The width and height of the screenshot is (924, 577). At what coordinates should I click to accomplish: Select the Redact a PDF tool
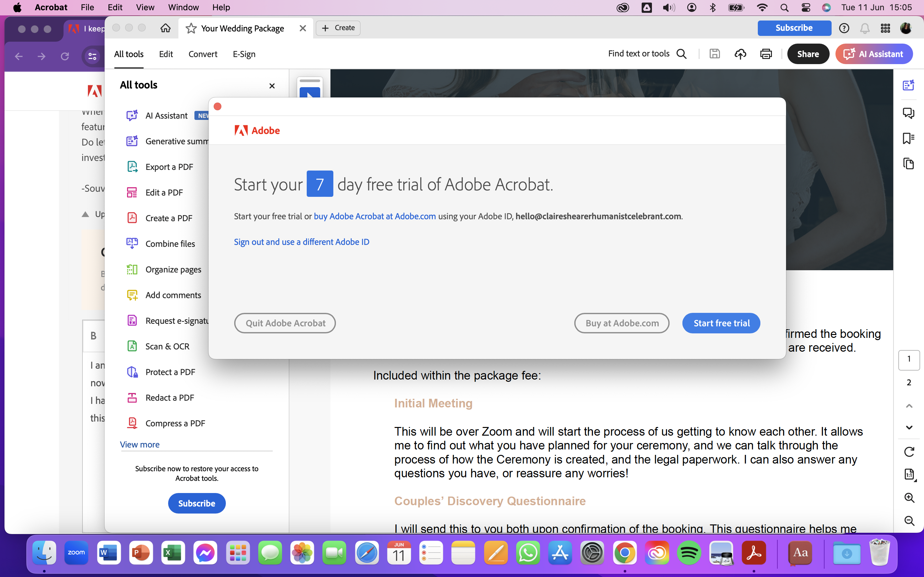169,397
